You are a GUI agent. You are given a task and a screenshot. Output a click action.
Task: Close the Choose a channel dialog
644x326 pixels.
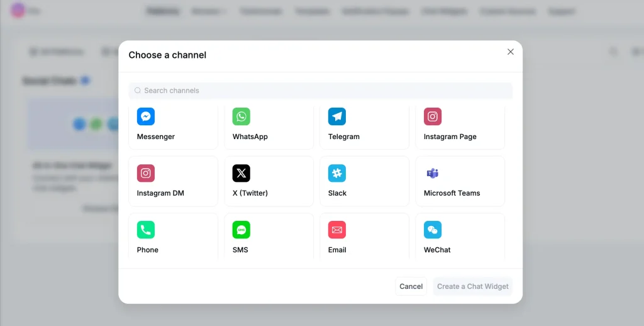(x=511, y=52)
